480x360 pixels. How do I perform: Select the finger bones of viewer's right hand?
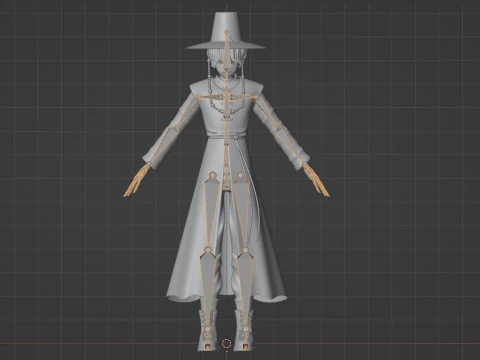[317, 180]
